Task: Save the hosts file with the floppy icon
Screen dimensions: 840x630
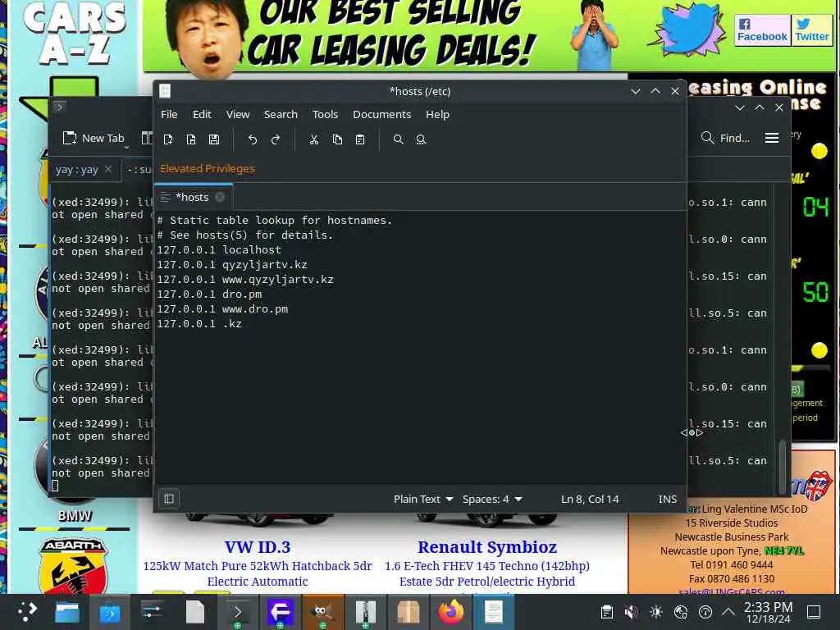Action: coord(214,139)
